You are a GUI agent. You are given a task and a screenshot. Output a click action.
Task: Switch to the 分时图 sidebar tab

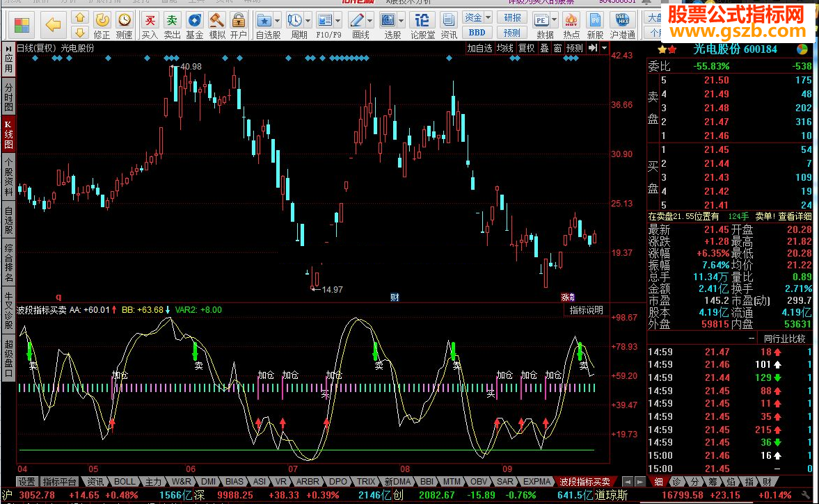(x=8, y=96)
